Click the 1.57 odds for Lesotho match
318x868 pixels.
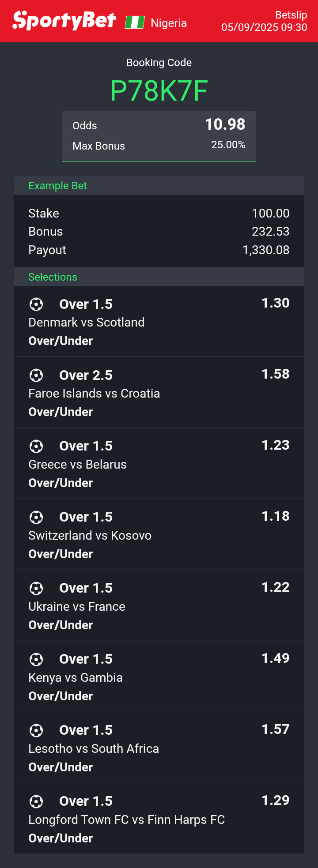tap(276, 729)
